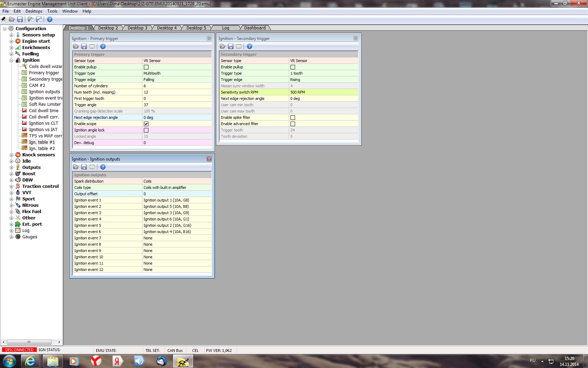The height and width of the screenshot is (368, 588).
Task: Click the connect-to-device icon in main toolbar
Action: (4, 19)
